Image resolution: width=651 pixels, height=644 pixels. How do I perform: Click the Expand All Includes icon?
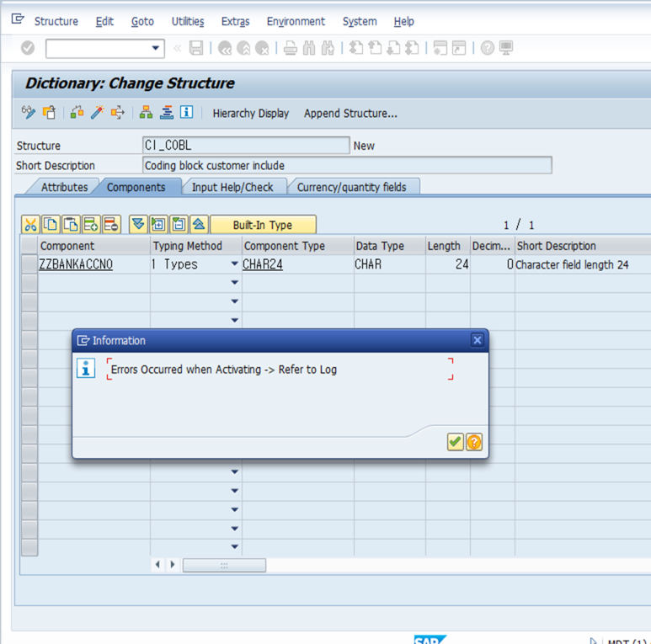(138, 225)
